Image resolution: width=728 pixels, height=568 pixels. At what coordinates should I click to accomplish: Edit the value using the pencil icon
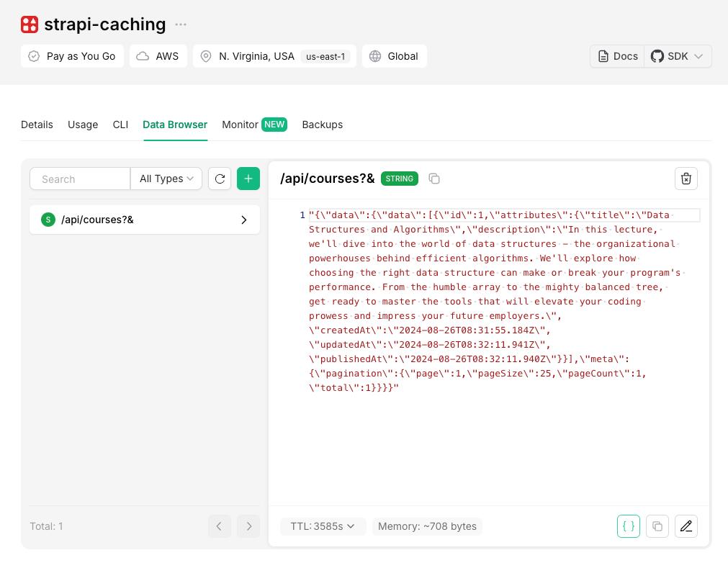click(686, 526)
